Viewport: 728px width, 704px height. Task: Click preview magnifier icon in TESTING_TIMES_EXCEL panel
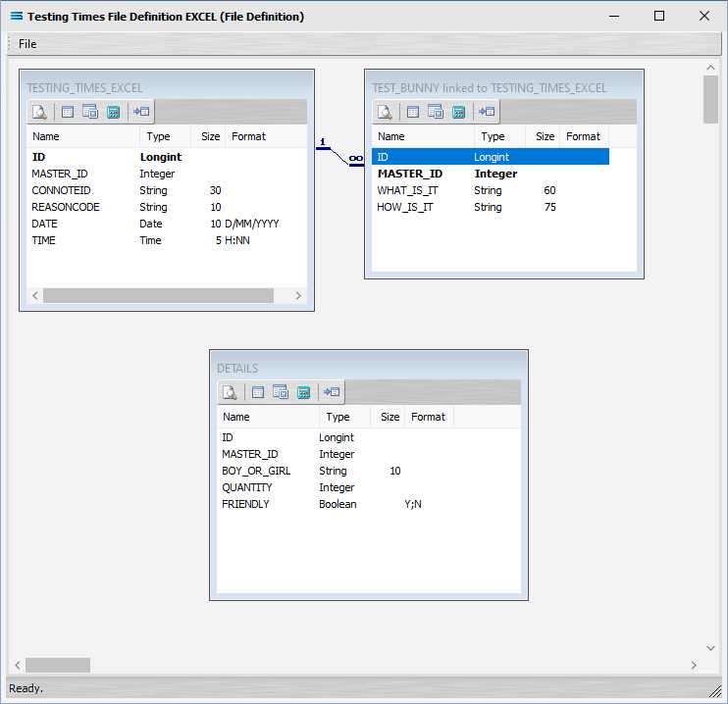(39, 112)
